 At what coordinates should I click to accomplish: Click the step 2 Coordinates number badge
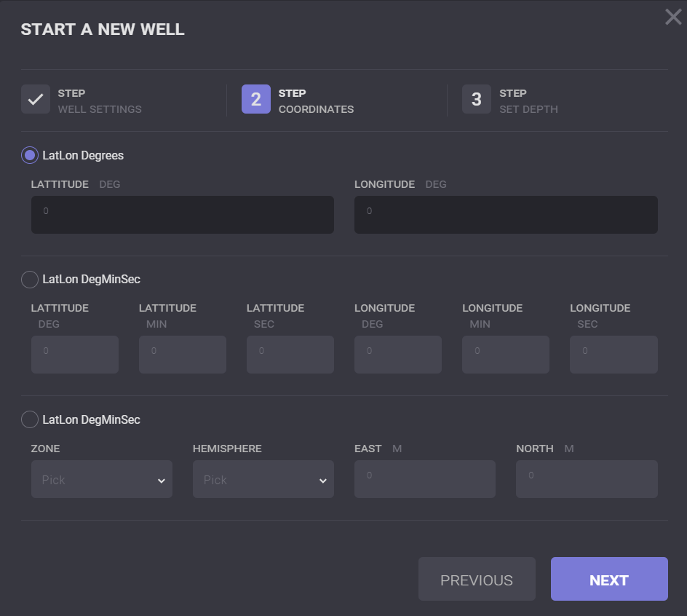tap(256, 100)
